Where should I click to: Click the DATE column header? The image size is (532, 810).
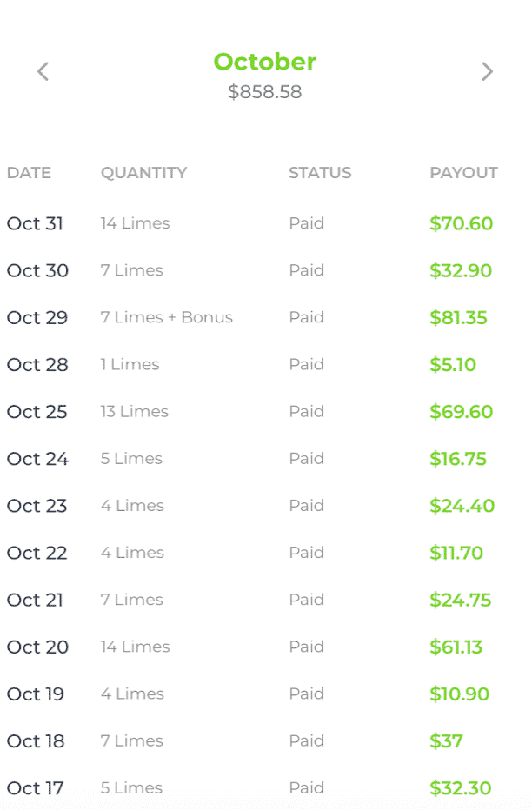29,173
